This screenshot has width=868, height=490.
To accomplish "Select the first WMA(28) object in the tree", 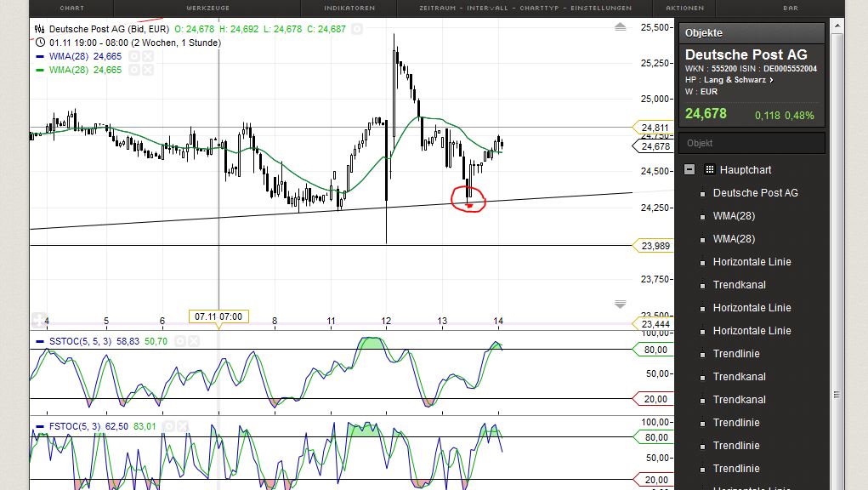I will tap(734, 216).
